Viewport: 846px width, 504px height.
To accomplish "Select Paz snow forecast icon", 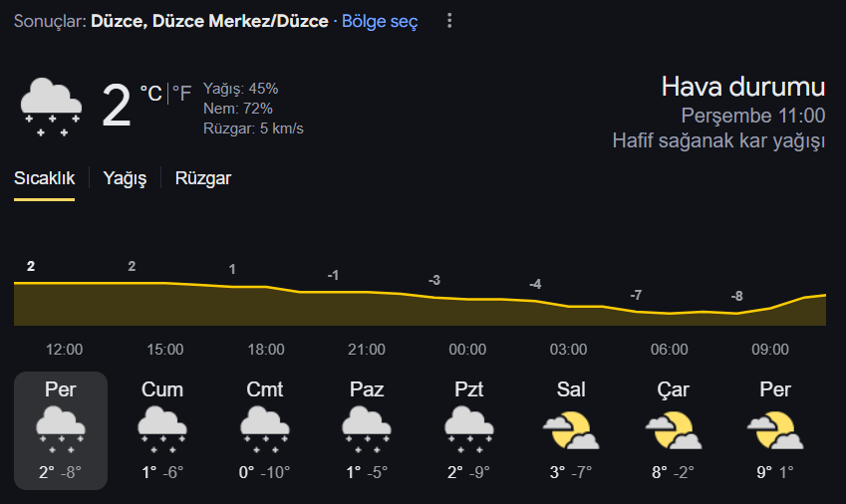I will (x=367, y=429).
